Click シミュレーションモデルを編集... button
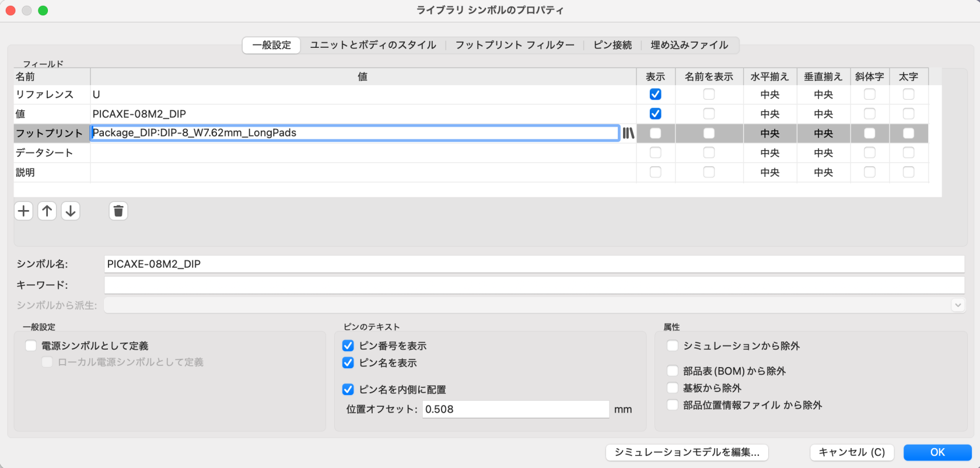The height and width of the screenshot is (468, 980). pyautogui.click(x=687, y=452)
